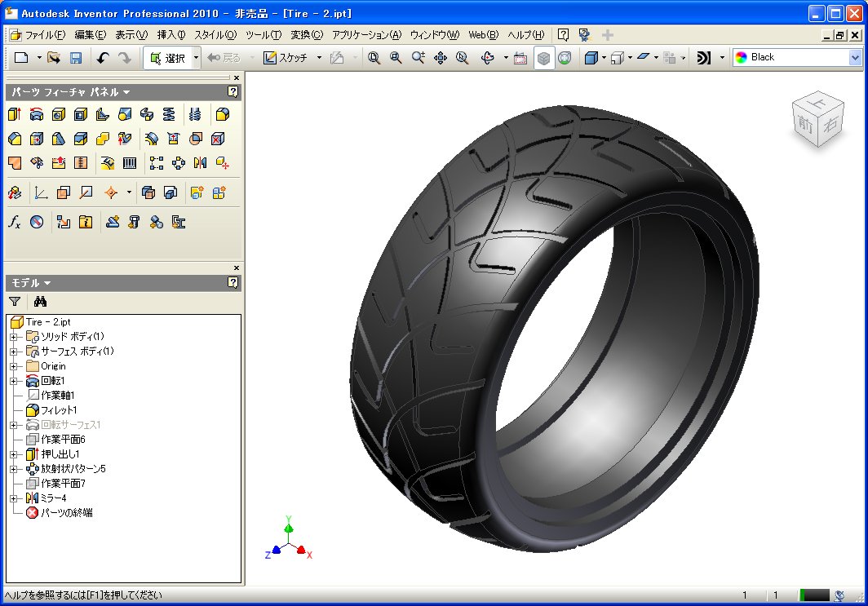This screenshot has height=606, width=868.
Task: Select the Hole feature tool
Action: pos(59,114)
